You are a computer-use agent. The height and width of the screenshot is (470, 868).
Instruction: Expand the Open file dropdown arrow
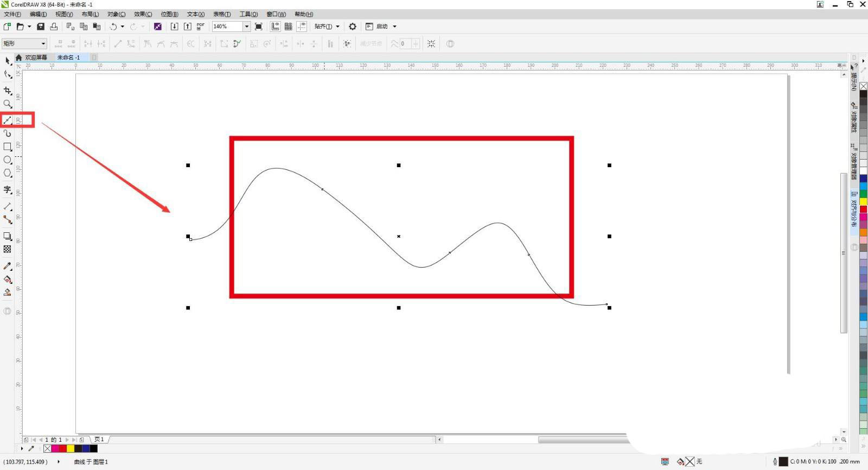coord(29,26)
